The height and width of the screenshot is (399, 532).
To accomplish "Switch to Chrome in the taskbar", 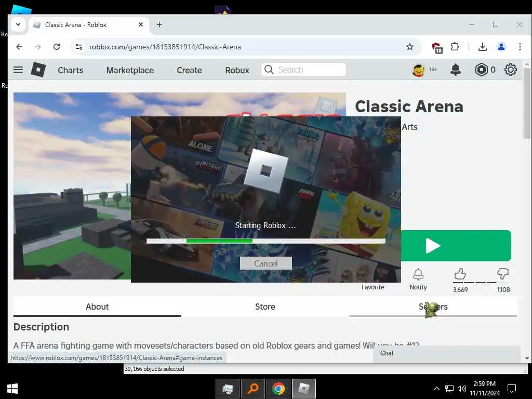I will click(x=278, y=389).
